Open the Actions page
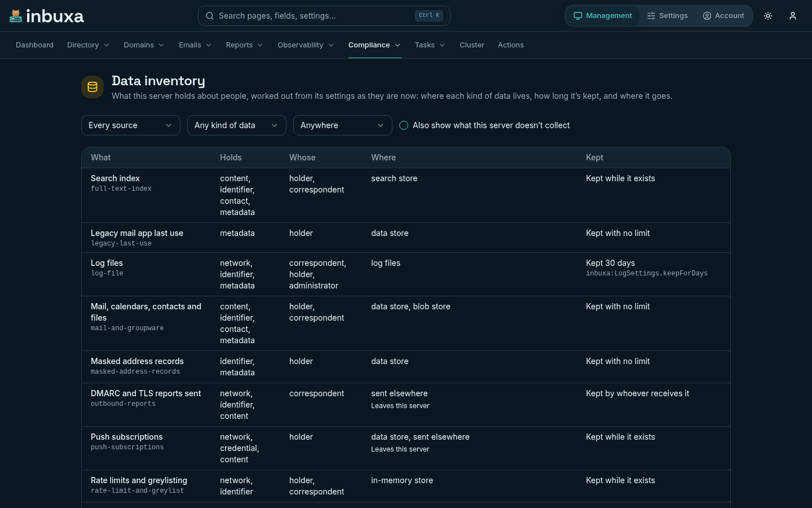 point(511,45)
